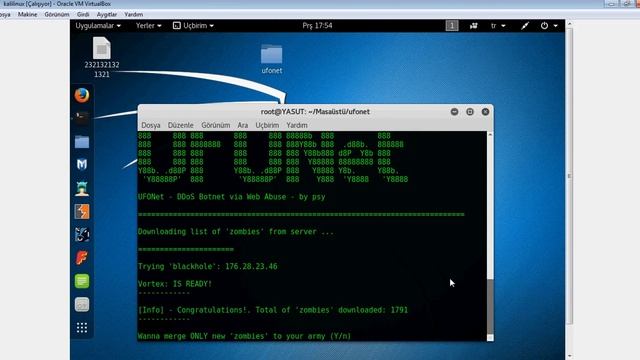Open the terminal Yardım menu
This screenshot has height=360, width=640.
tap(297, 125)
